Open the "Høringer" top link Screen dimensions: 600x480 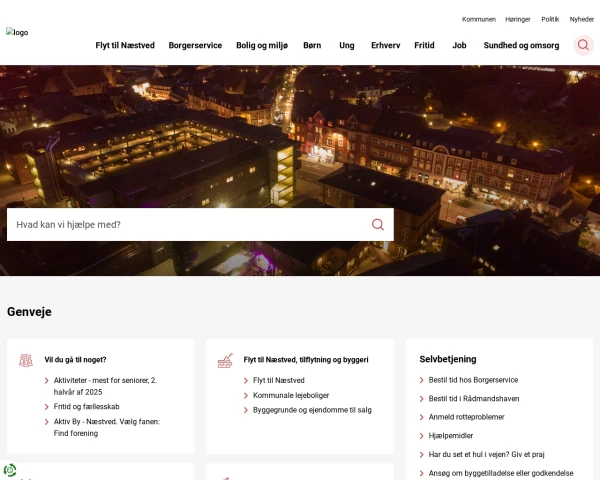click(x=517, y=19)
